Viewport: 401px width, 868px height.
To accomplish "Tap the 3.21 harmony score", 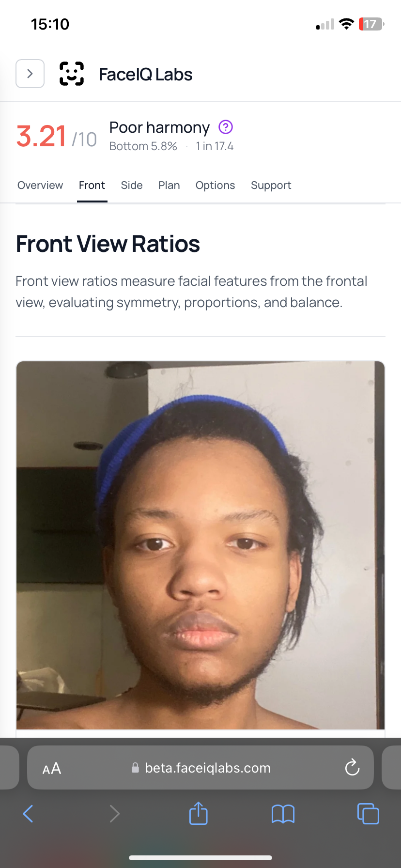I will tap(41, 136).
